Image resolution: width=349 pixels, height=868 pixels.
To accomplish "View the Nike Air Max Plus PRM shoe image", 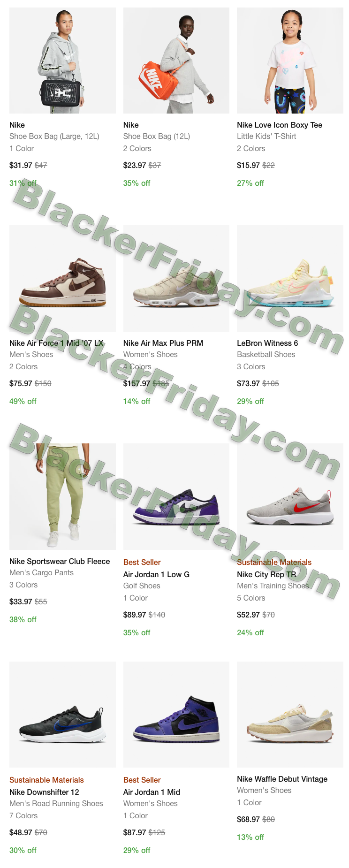I will 176,278.
